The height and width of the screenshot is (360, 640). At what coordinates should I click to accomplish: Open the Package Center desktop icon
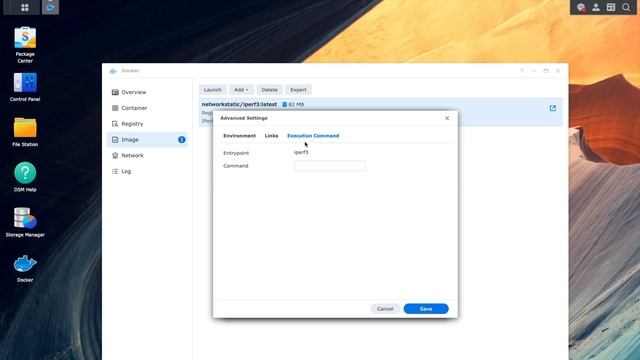click(x=25, y=45)
